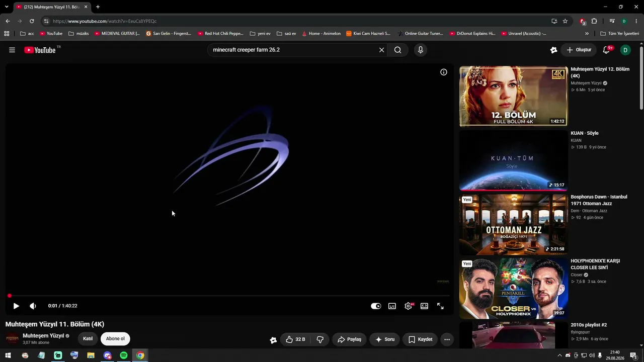
Task: Open Muhteşem Yüzyıl channel avatar
Action: 12,339
